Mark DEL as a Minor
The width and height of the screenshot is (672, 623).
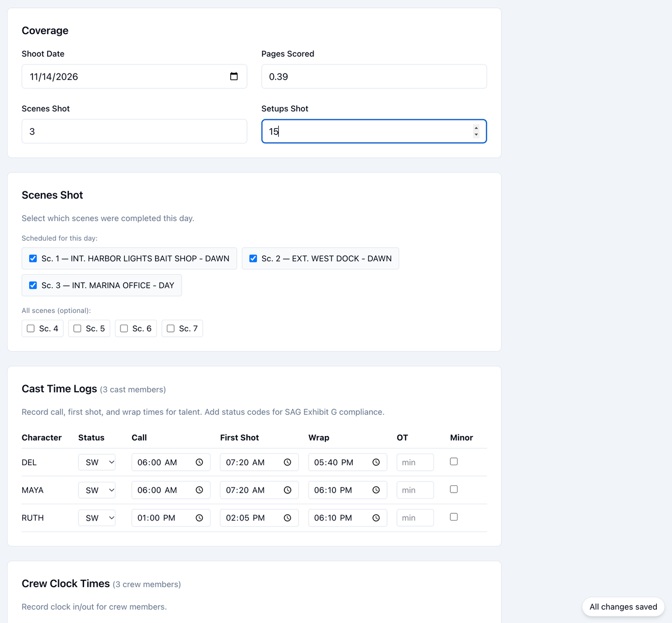click(454, 462)
